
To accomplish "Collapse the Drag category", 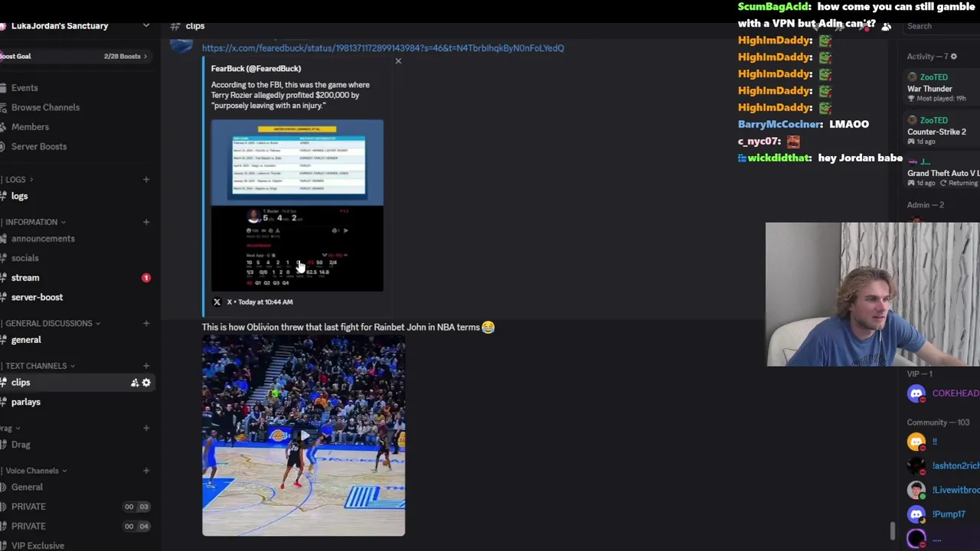I will tap(9, 428).
